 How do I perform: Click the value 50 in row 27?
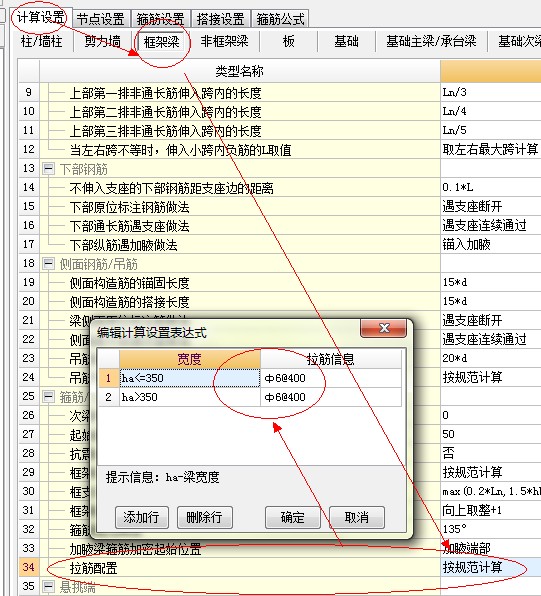pos(491,434)
